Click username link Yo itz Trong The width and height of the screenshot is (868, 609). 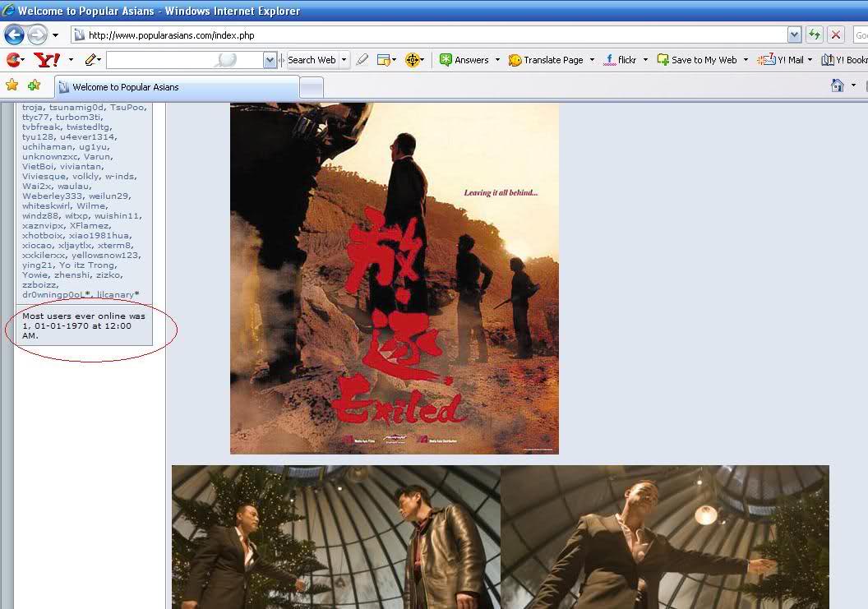[x=87, y=265]
